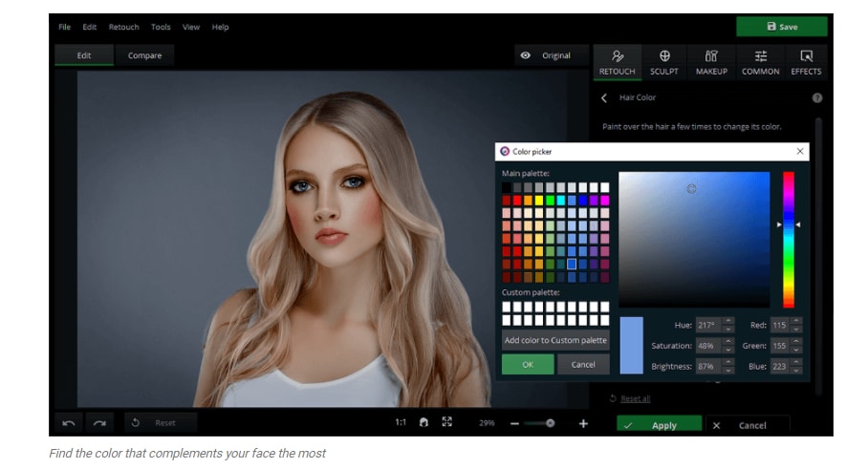868x469 pixels.
Task: Increase Hue with up stepper
Action: 728,321
